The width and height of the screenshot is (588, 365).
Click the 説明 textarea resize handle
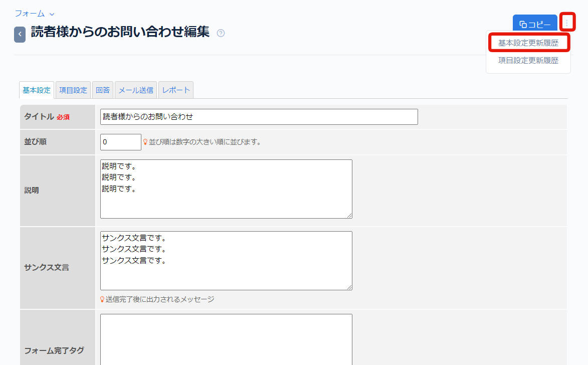[x=349, y=215]
